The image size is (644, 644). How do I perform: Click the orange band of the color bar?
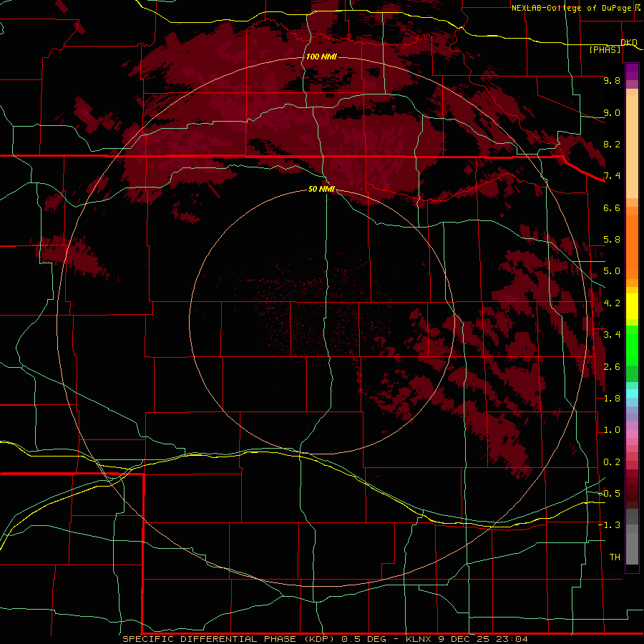coord(632,246)
